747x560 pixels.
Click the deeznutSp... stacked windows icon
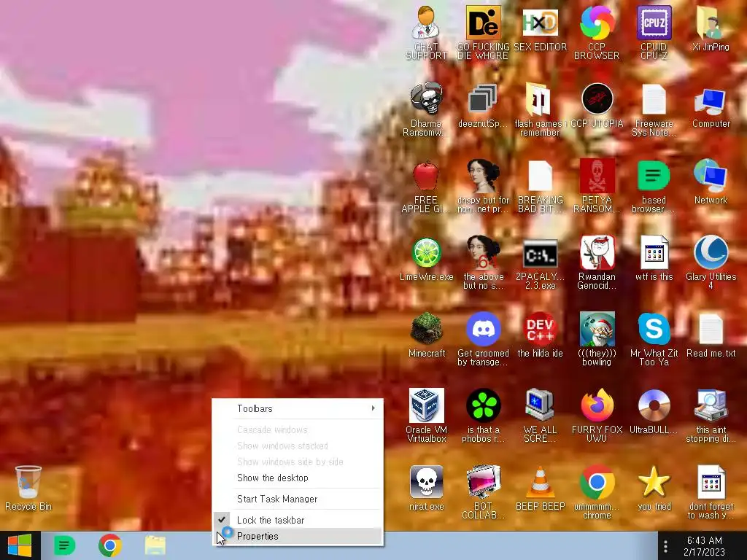(x=483, y=105)
